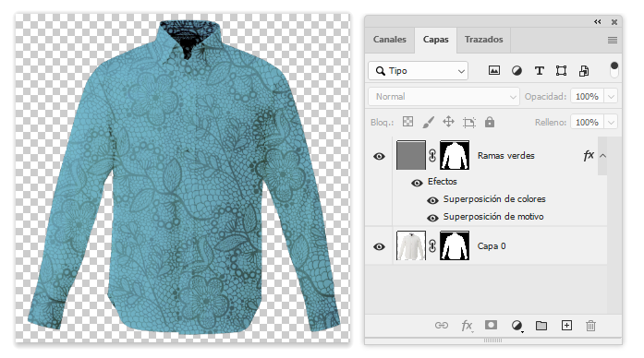
Task: Select the Superposición de colores label
Action: coord(494,199)
